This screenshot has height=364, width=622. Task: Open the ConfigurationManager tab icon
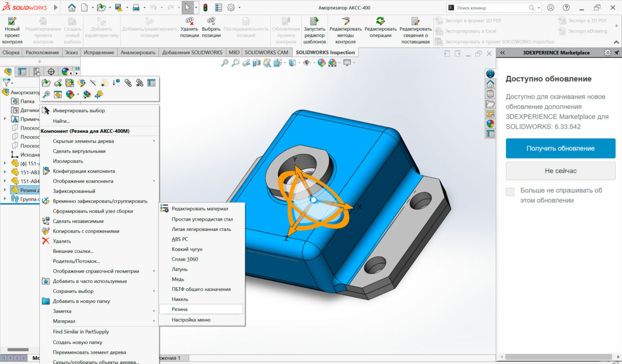[37, 71]
